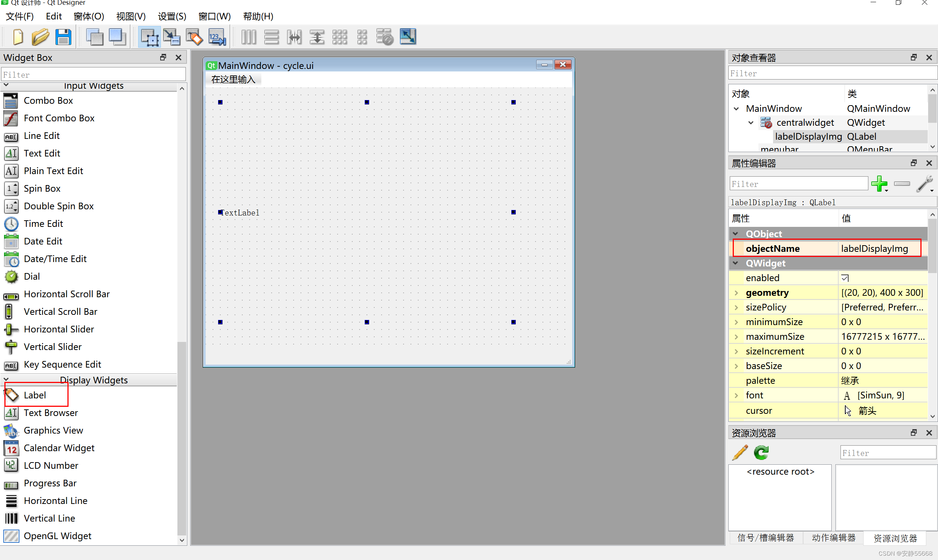Expand the font property row
The image size is (938, 560).
point(736,395)
